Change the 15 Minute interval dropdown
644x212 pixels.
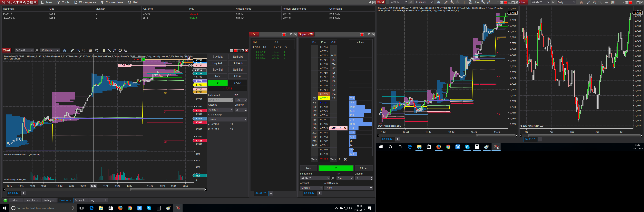pyautogui.click(x=50, y=50)
